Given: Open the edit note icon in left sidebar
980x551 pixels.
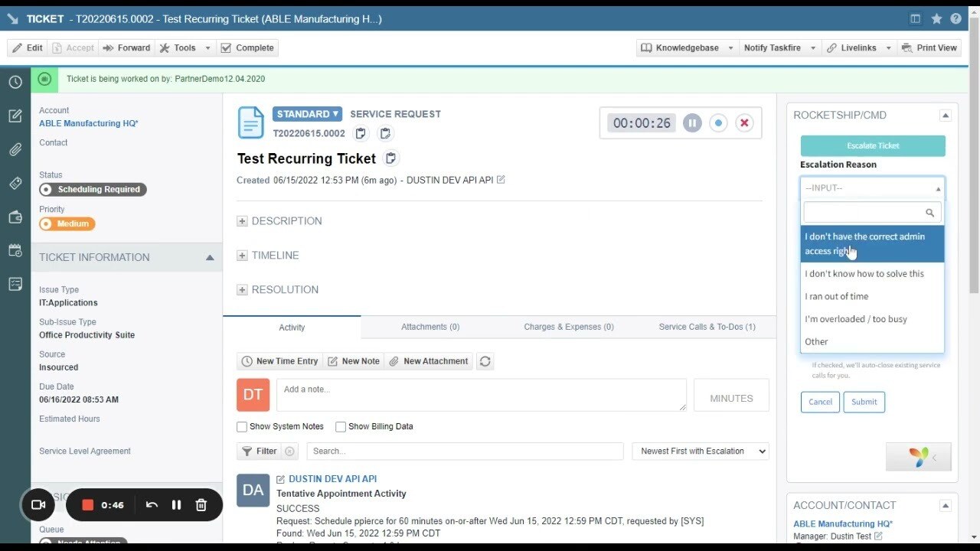Looking at the screenshot, I should click(x=15, y=116).
